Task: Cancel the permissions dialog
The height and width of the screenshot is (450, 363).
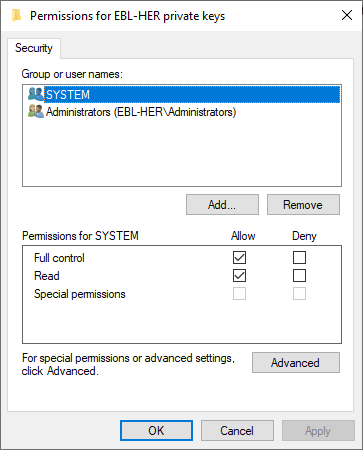Action: (237, 431)
